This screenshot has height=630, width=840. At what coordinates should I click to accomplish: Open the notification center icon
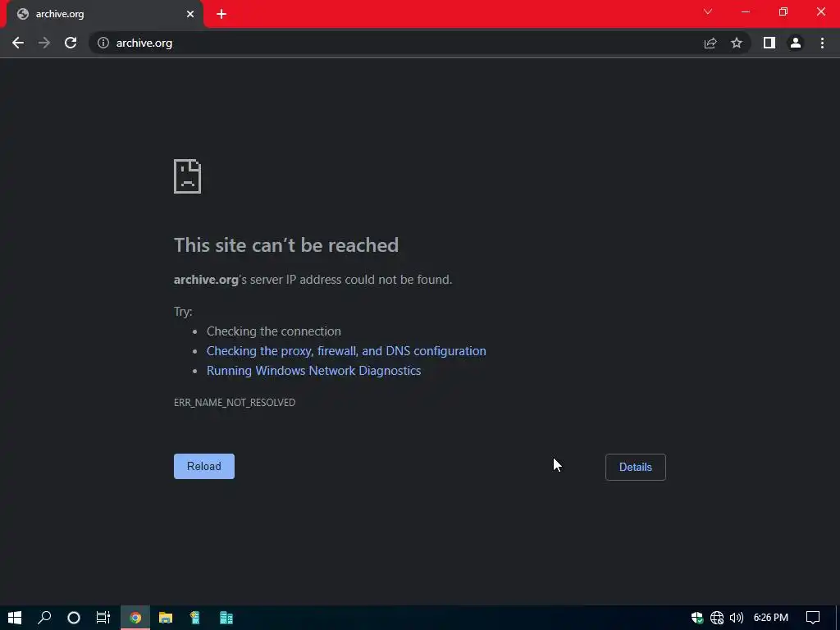pyautogui.click(x=813, y=618)
